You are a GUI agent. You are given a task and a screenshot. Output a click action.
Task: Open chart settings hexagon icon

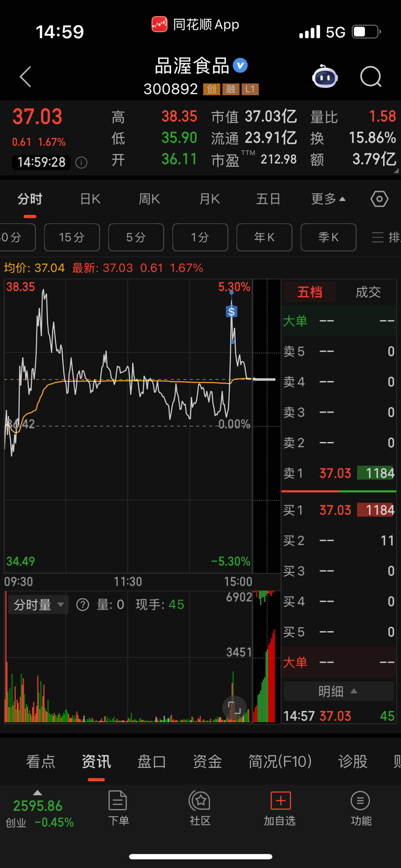coord(380,199)
